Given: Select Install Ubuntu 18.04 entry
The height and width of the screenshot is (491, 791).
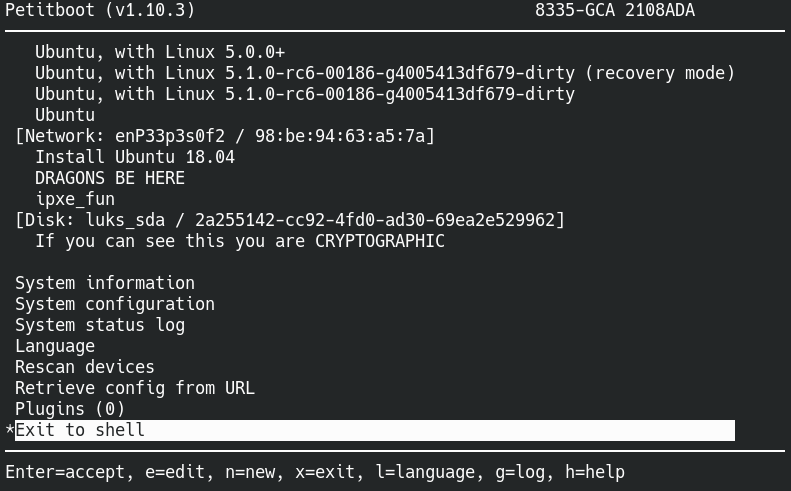Looking at the screenshot, I should [135, 157].
